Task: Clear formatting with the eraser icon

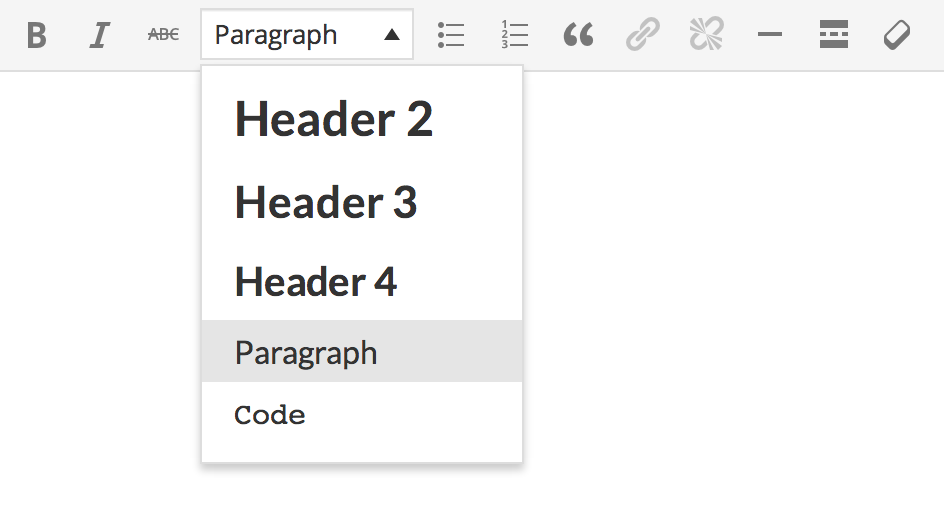Action: [x=897, y=36]
